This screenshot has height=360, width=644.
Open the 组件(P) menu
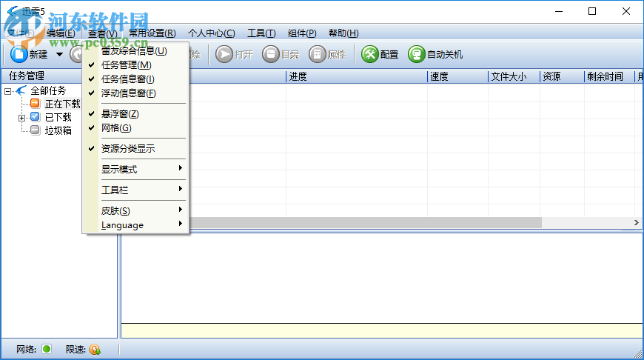click(x=302, y=33)
